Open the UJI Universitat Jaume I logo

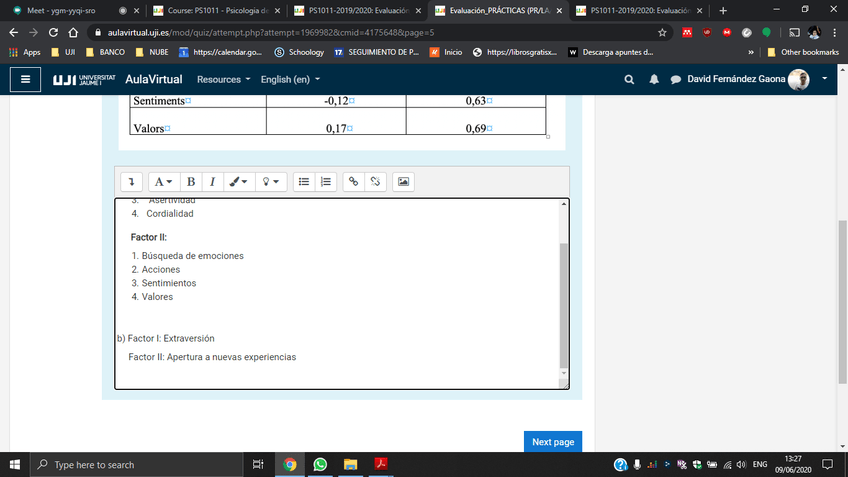(84, 80)
